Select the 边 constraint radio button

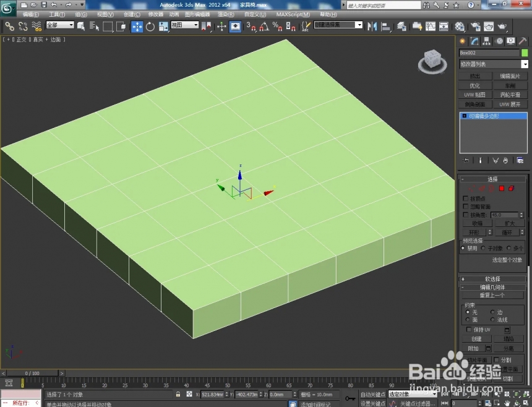click(x=492, y=312)
